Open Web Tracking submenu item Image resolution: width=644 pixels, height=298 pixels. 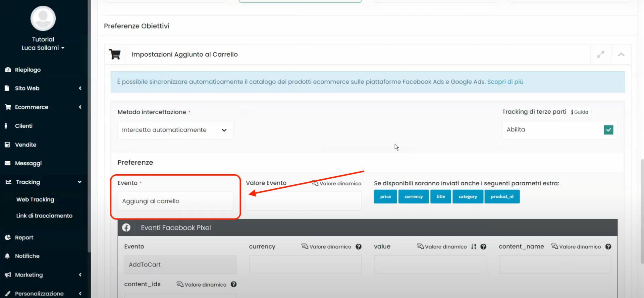(35, 199)
